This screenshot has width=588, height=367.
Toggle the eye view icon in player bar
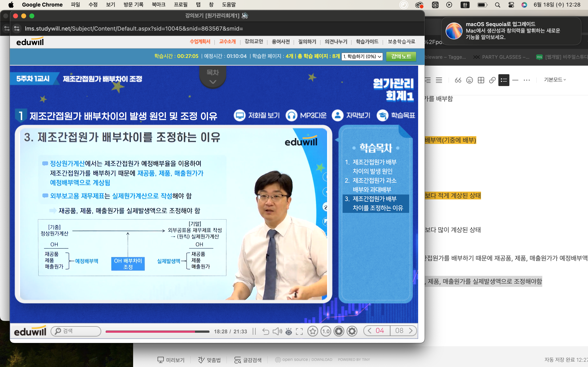289,331
